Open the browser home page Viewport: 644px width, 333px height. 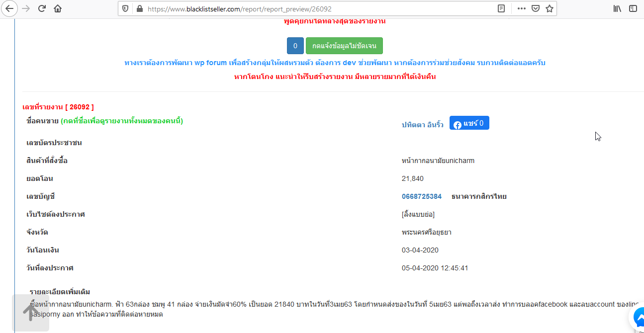click(x=58, y=8)
